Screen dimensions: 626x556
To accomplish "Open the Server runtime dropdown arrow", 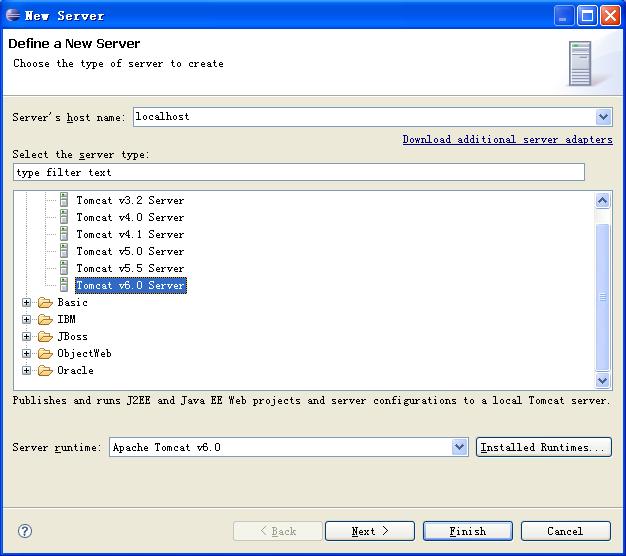I will point(460,447).
